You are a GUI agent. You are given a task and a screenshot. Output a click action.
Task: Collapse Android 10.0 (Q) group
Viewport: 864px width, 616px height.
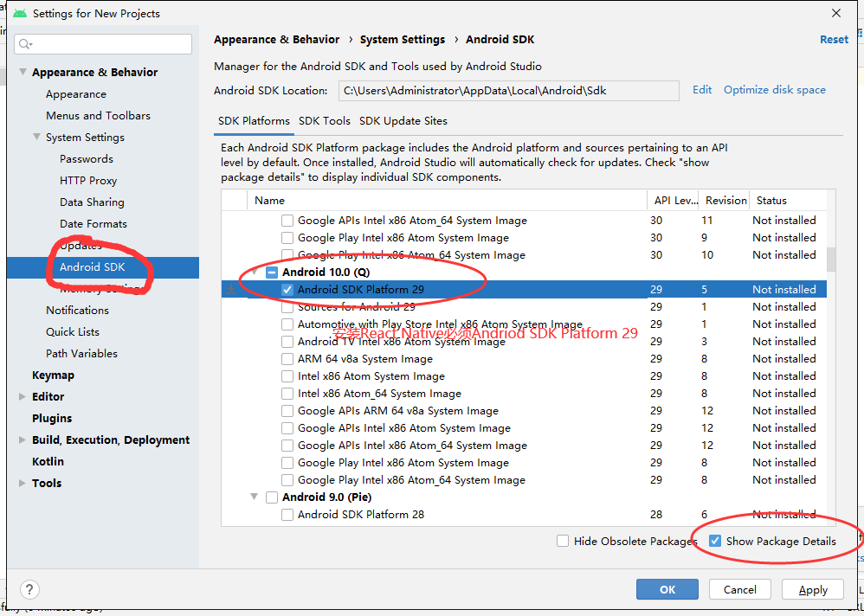click(x=255, y=272)
